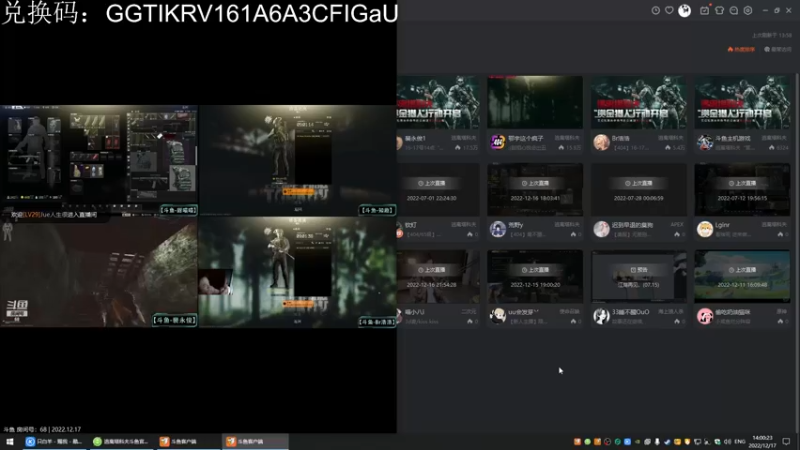800x450 pixels.
Task: Open the Windows notification center icon
Action: point(786,442)
